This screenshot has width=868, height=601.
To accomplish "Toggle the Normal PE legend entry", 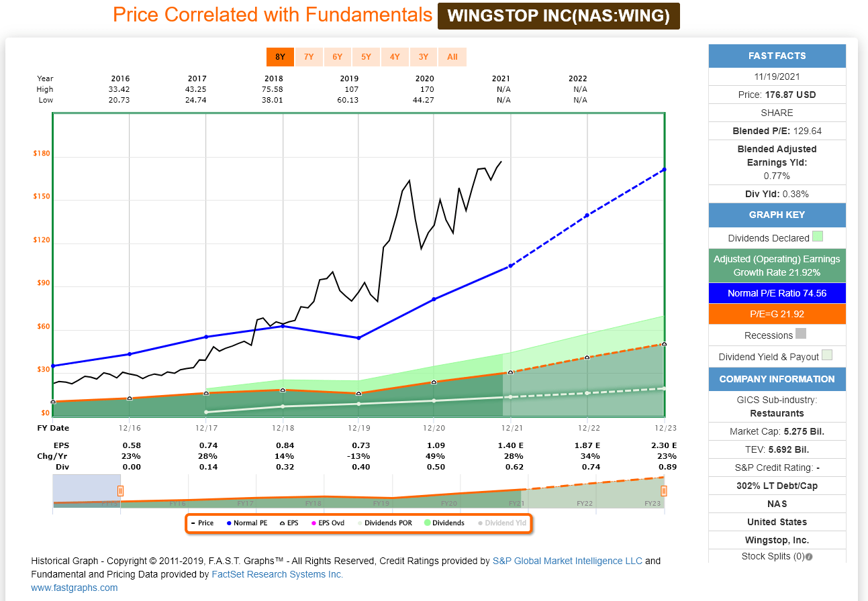I will point(246,523).
